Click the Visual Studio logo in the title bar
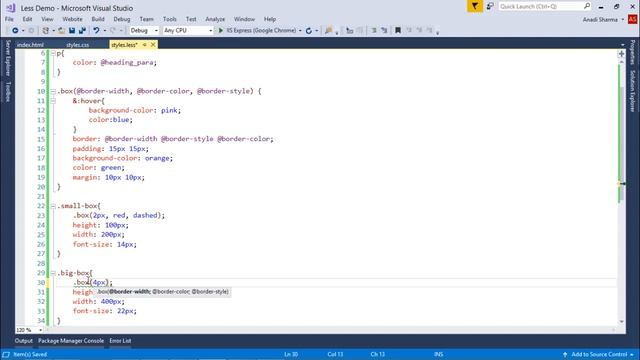 pyautogui.click(x=11, y=8)
